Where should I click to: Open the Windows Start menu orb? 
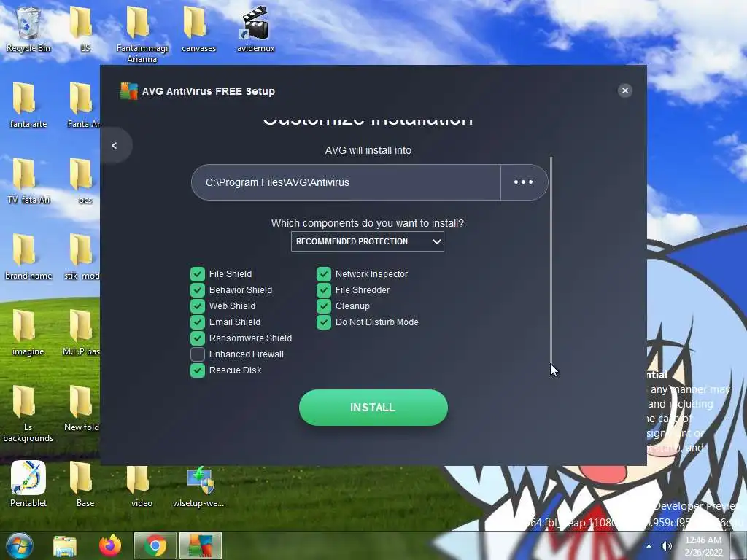20,545
